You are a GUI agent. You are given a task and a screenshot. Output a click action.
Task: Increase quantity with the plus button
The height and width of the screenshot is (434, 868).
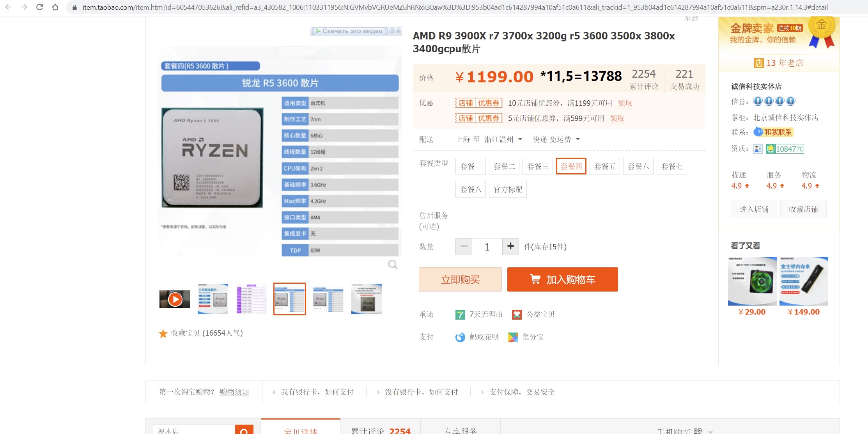click(x=510, y=247)
